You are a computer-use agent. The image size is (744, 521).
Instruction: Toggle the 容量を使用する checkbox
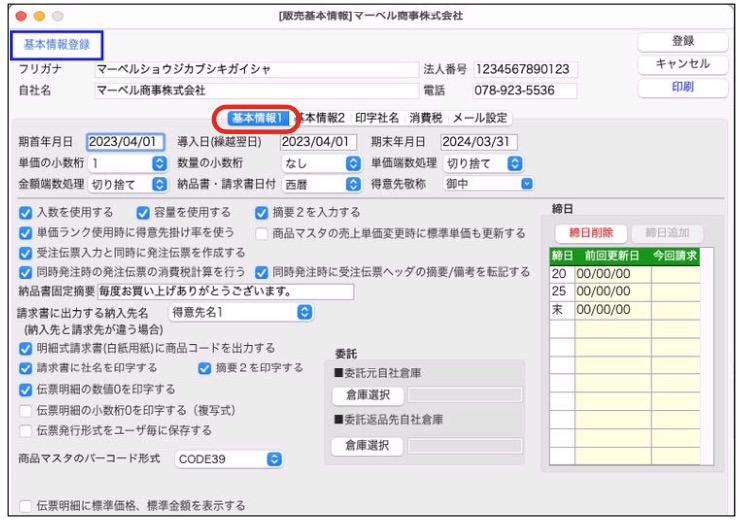tap(143, 212)
